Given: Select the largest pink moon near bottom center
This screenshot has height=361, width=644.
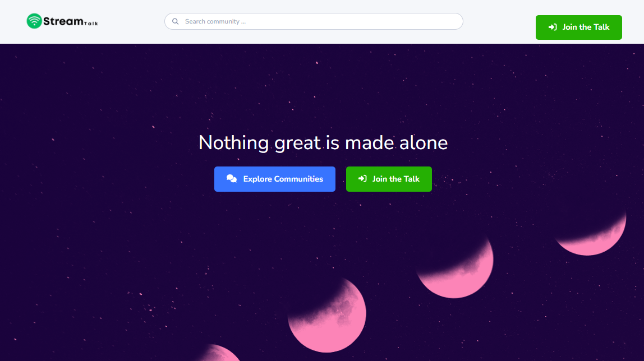Looking at the screenshot, I should click(327, 315).
